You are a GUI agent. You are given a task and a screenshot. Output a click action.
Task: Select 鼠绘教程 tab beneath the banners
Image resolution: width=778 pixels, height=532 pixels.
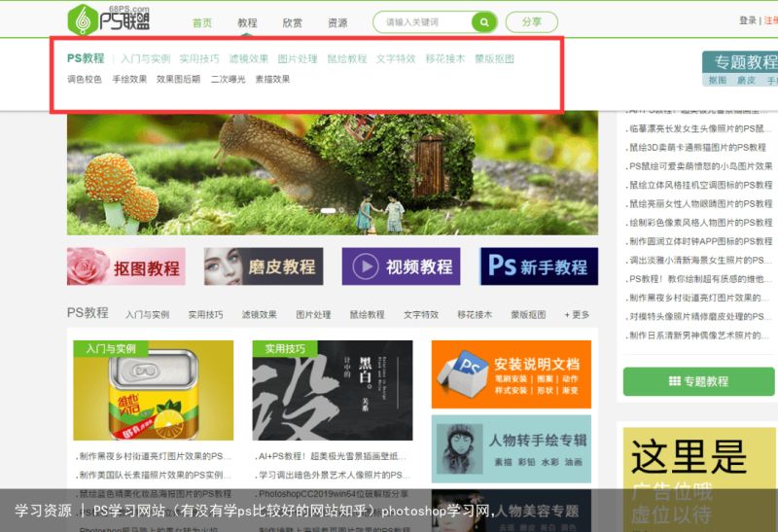click(x=368, y=315)
